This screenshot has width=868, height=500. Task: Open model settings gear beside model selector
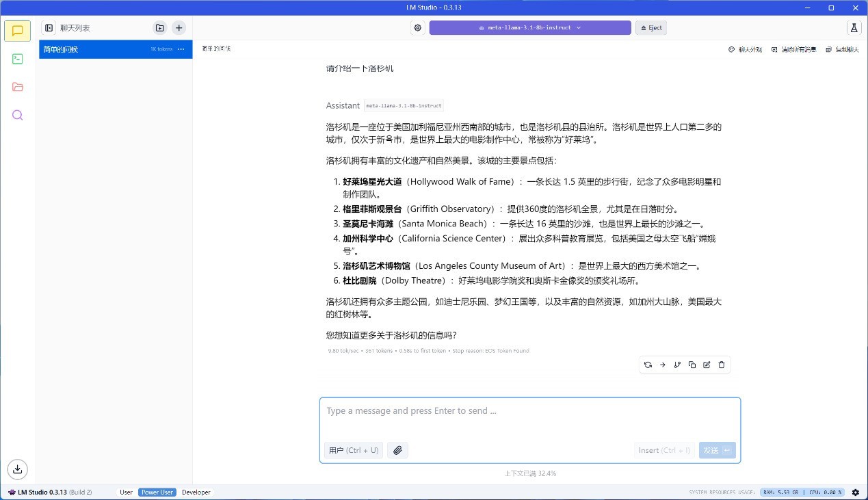pyautogui.click(x=418, y=28)
